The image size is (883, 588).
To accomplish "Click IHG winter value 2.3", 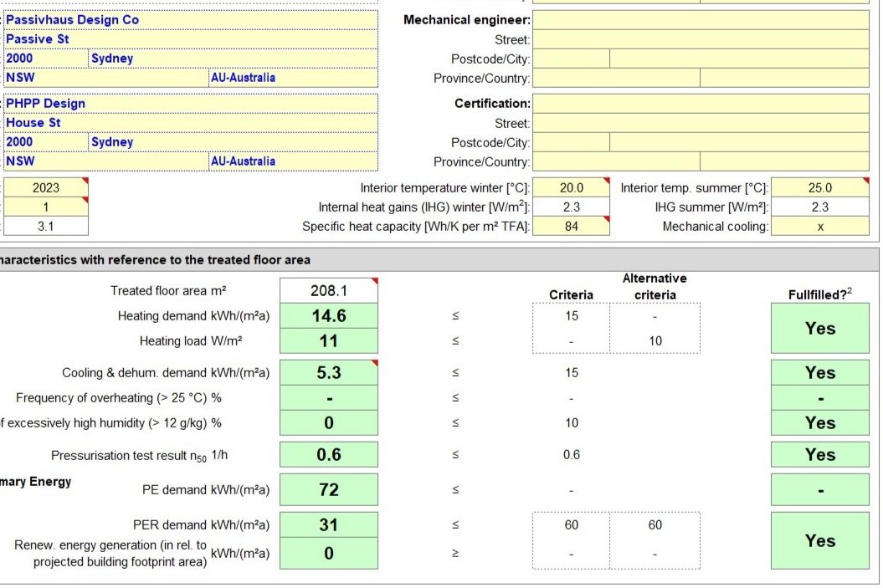I will pyautogui.click(x=571, y=207).
